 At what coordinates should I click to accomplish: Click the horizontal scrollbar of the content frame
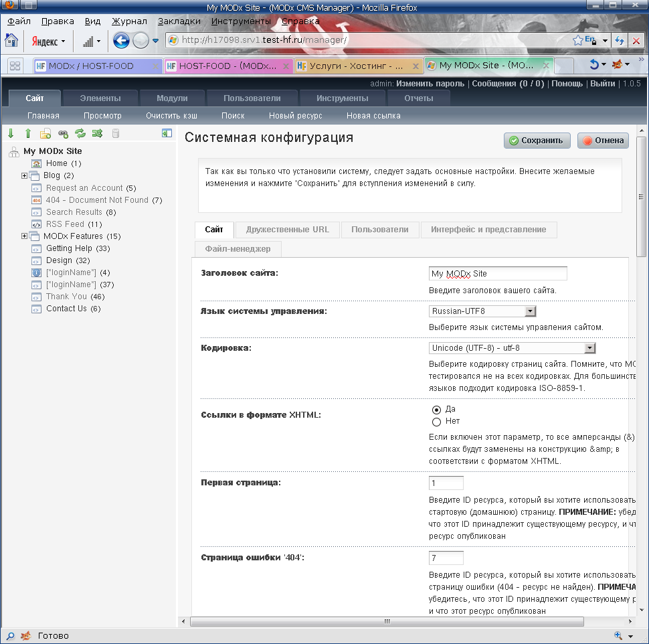[x=387, y=621]
